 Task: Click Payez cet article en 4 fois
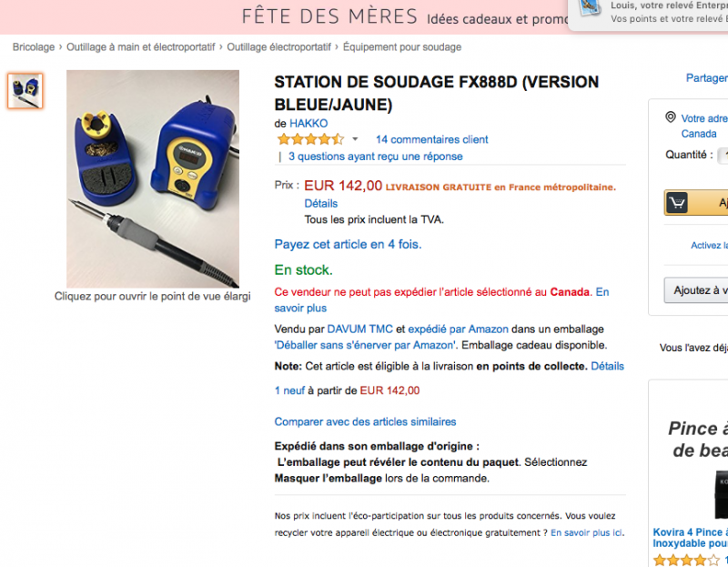pos(349,244)
